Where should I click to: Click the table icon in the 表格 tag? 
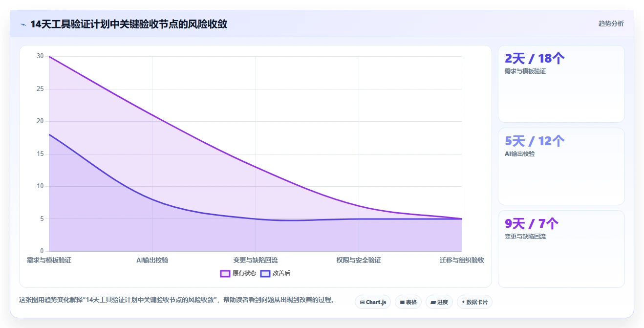tap(402, 303)
